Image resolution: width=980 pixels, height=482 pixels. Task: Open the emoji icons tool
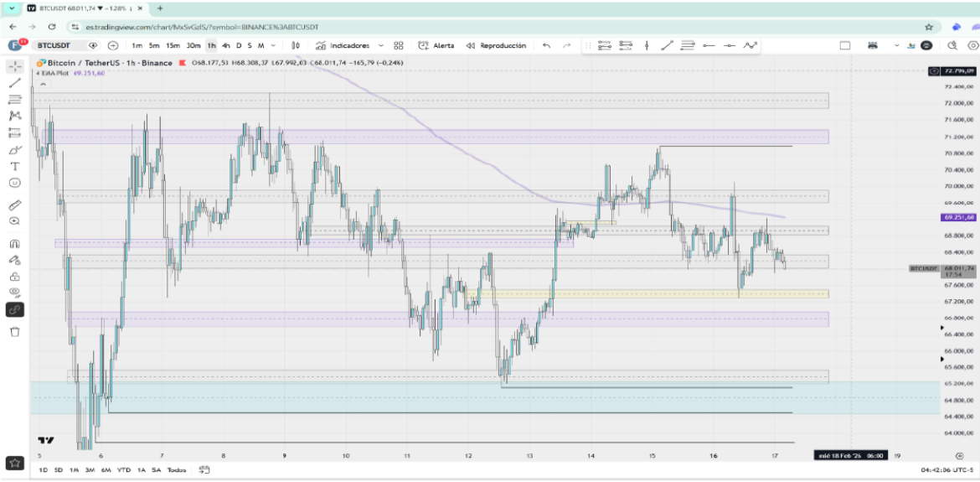point(14,183)
